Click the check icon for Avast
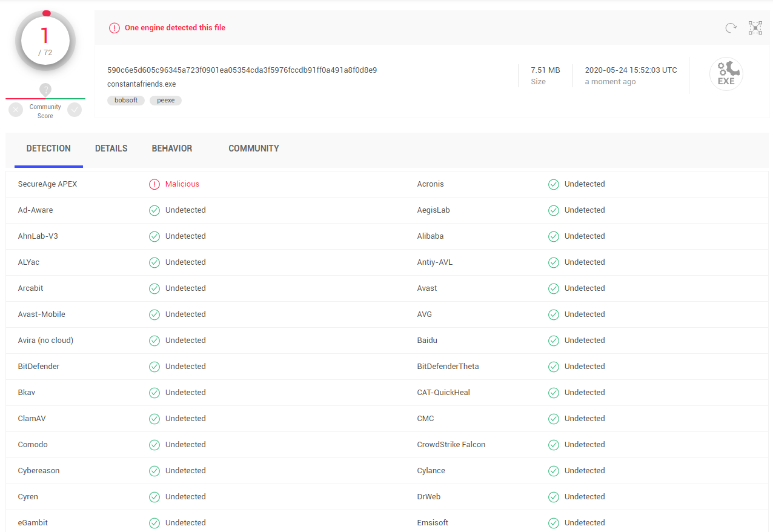This screenshot has height=532, width=773. click(x=554, y=288)
